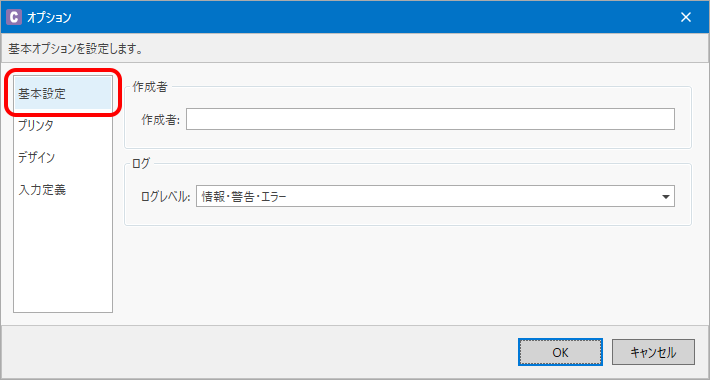Viewport: 710px width, 380px height.
Task: Confirm settings with the OK button
Action: [x=560, y=352]
